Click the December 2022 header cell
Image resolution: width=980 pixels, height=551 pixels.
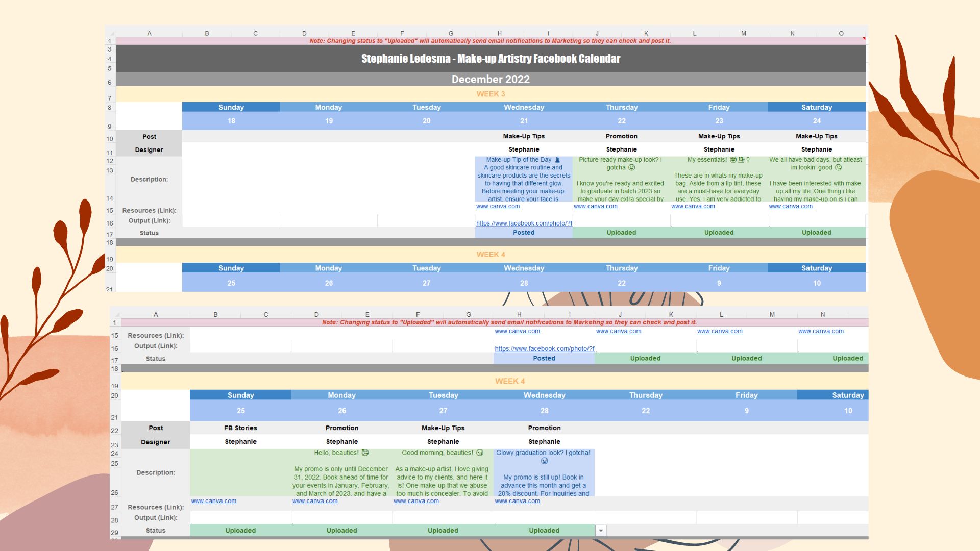tap(491, 79)
